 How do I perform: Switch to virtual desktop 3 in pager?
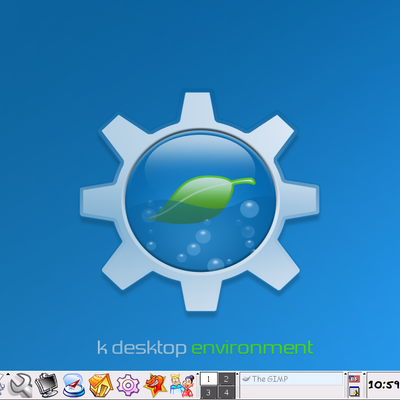209,392
